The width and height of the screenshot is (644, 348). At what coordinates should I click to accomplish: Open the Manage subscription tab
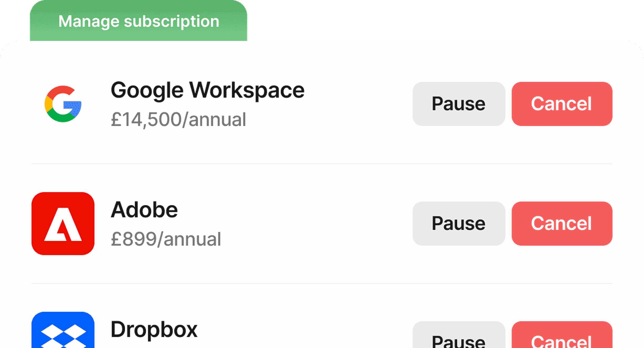point(139,20)
